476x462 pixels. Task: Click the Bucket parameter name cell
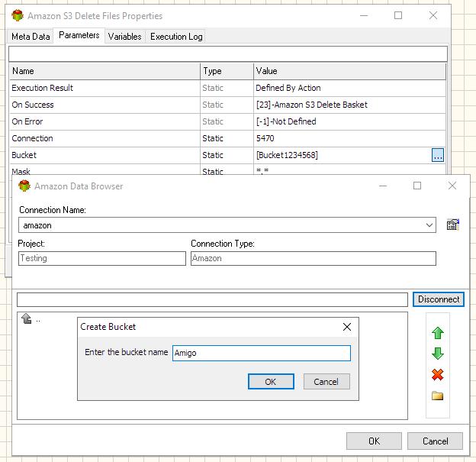(x=105, y=155)
